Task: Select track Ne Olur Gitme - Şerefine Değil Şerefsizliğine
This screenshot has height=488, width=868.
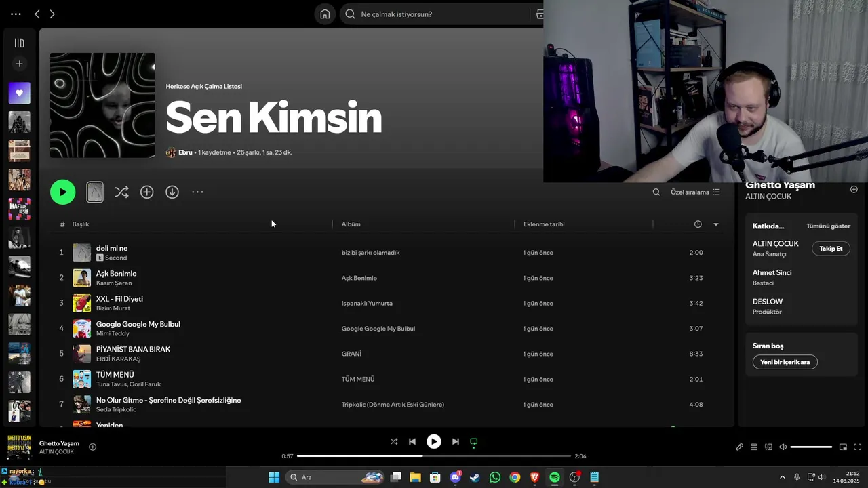Action: tap(169, 400)
